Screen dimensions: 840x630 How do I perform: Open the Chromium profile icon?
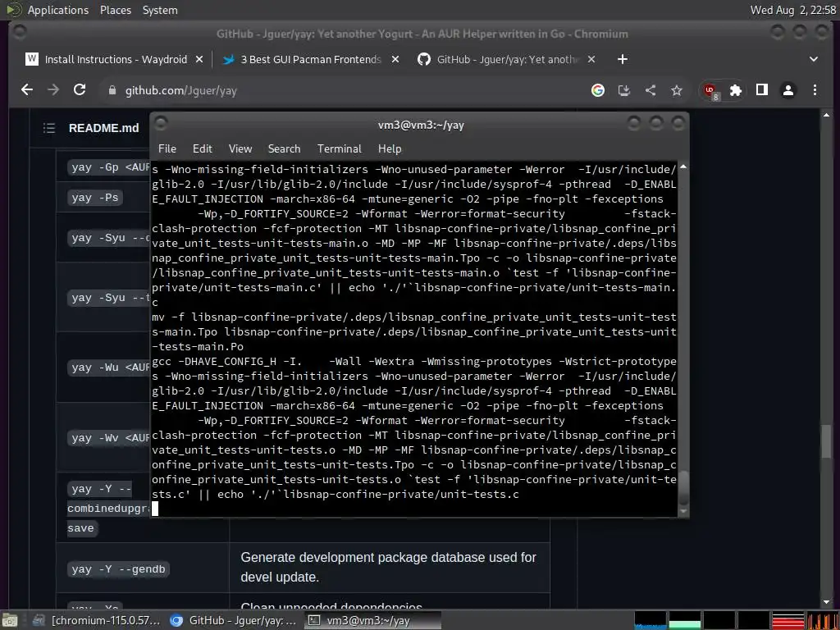coord(788,90)
